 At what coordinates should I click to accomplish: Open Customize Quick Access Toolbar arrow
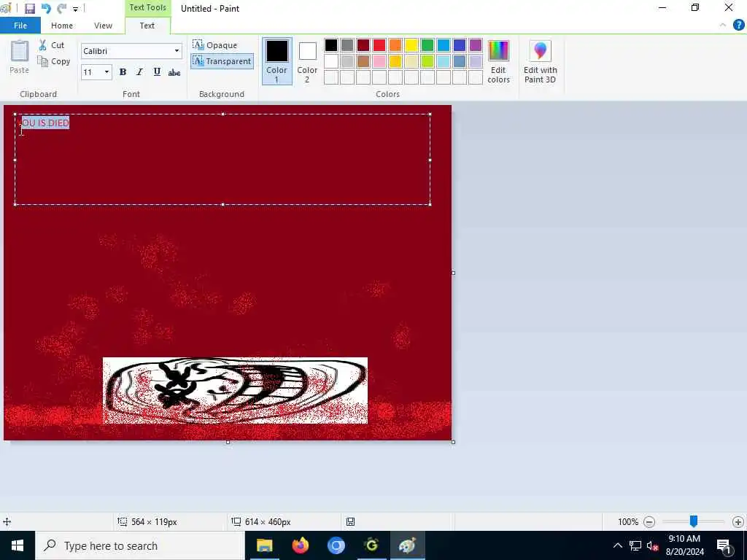point(75,9)
